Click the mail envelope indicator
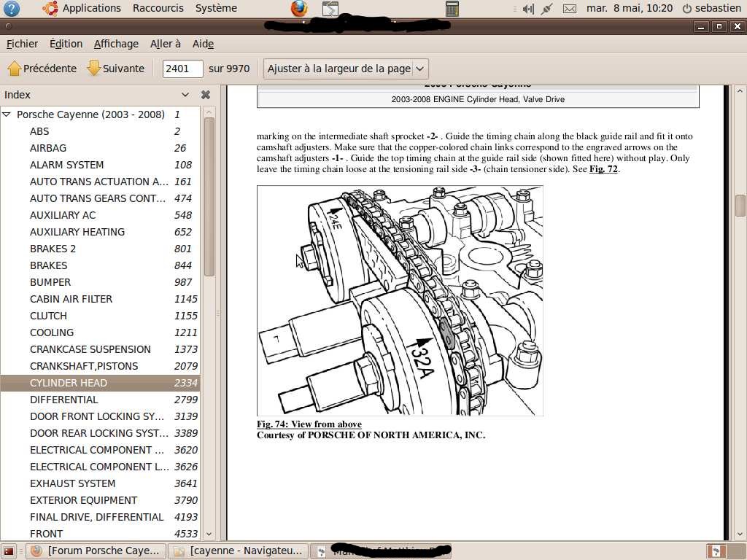 [570, 9]
